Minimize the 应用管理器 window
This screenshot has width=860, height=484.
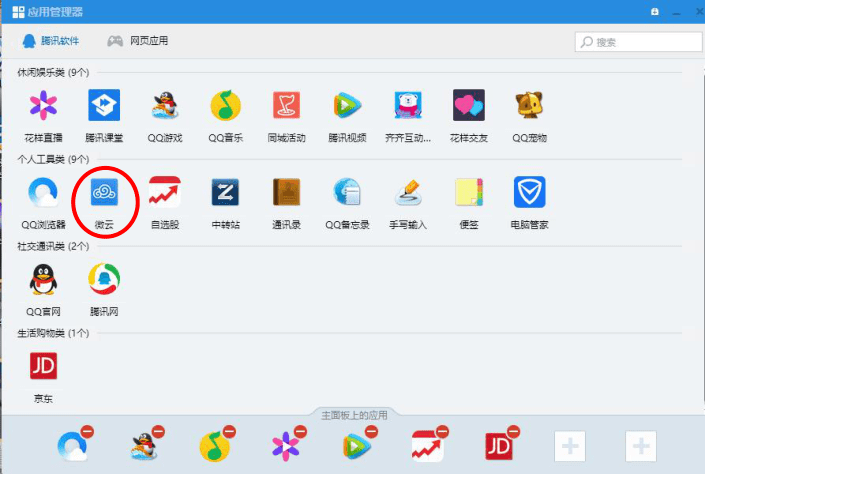[677, 12]
